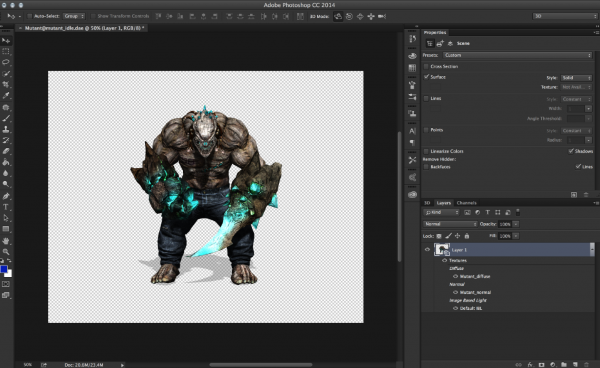
Task: Add layer mask icon in Layers panel
Action: point(541,365)
